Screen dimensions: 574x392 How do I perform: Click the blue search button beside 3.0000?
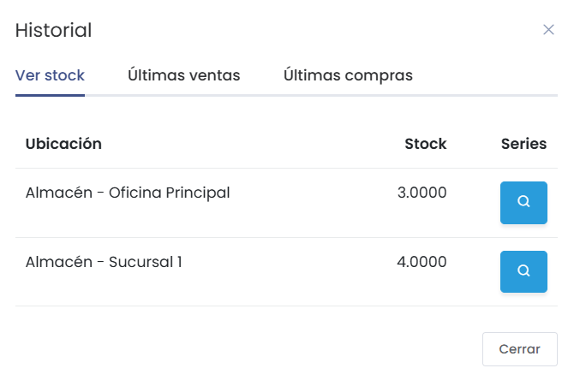coord(523,203)
